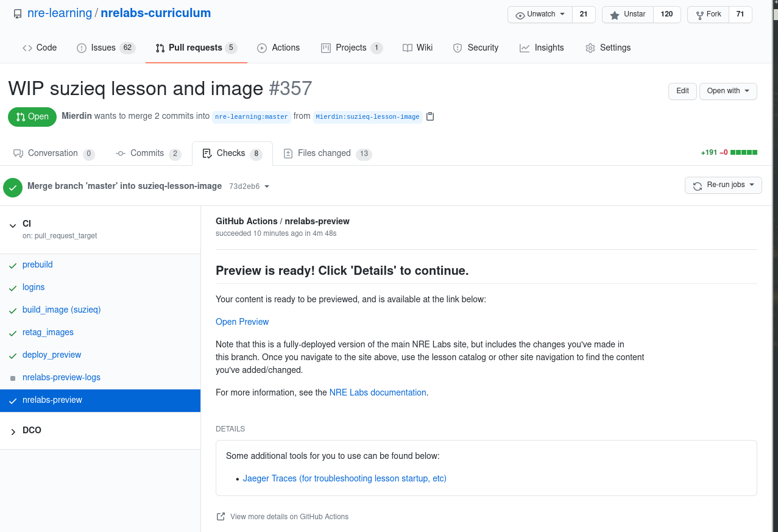
Task: Open the nre-learning organization link
Action: point(60,13)
